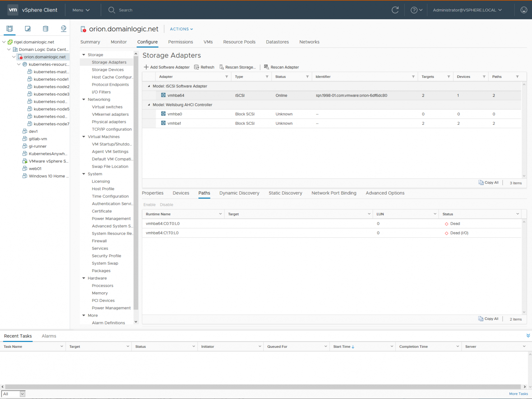
Task: Switch to the Dynamic Discovery tab
Action: click(239, 193)
